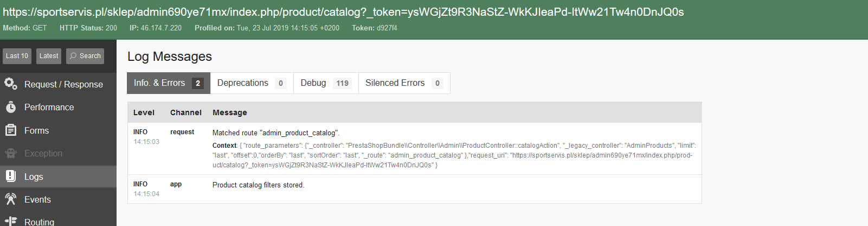Click the Request / Response gears icon
Viewport: 868px width, 226px height.
click(x=11, y=84)
